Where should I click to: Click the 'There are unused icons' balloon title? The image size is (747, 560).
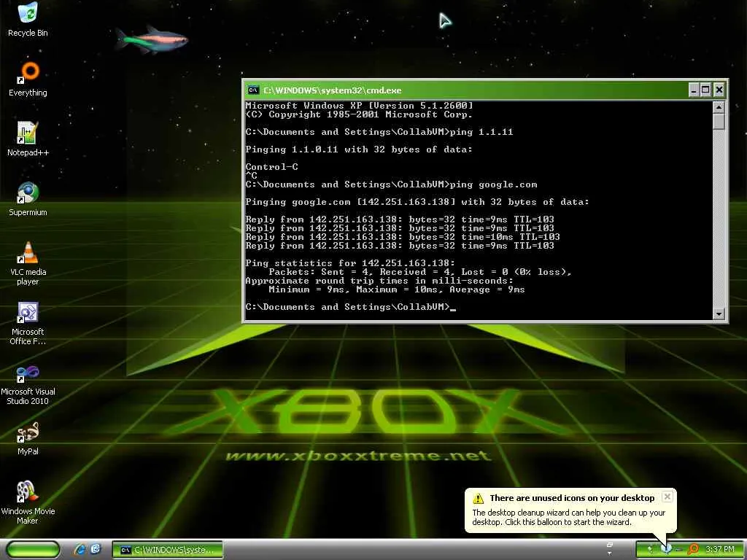(572, 498)
